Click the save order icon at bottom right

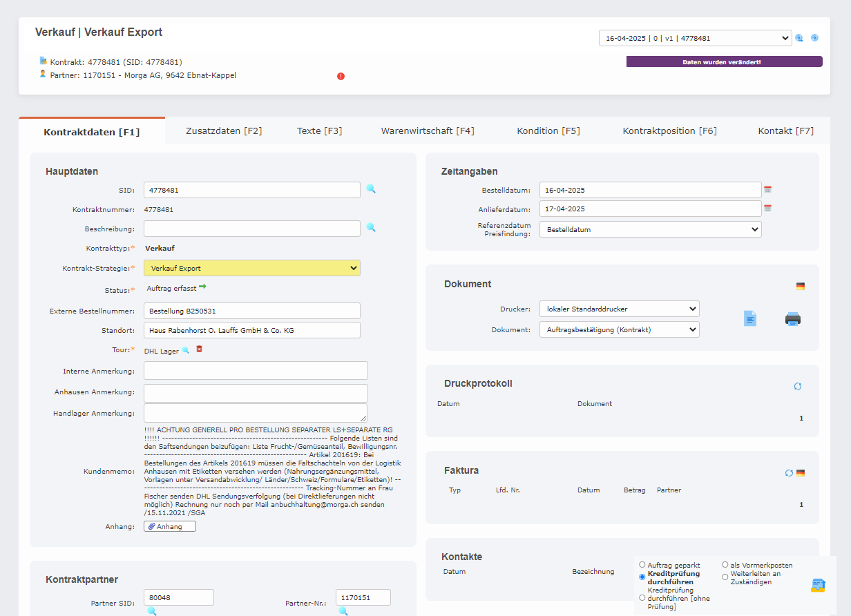(818, 585)
